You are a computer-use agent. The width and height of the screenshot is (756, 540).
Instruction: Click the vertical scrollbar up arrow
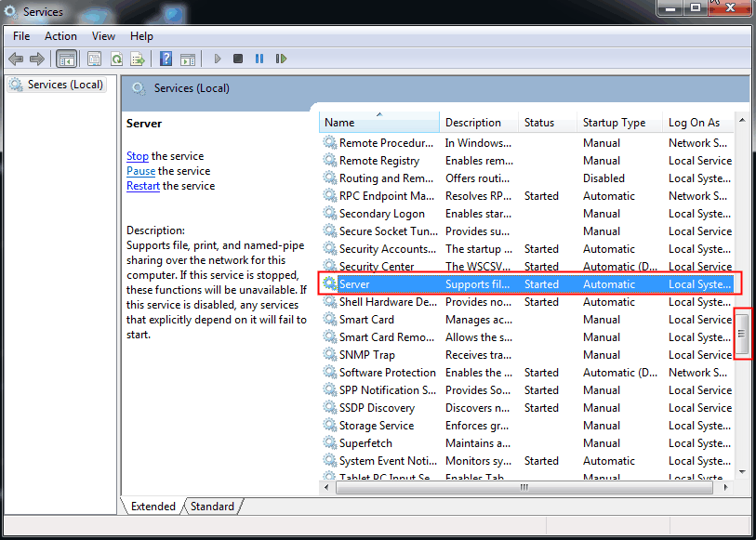point(742,120)
